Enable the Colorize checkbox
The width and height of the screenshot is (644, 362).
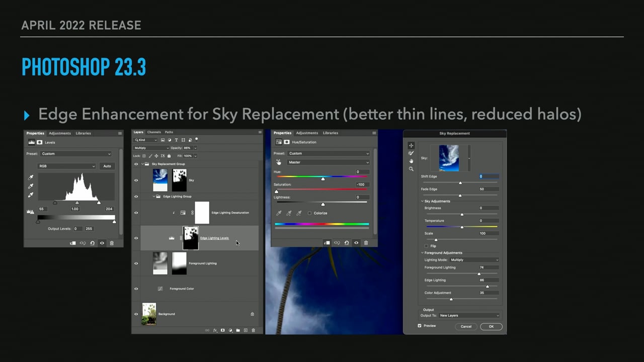(x=309, y=213)
